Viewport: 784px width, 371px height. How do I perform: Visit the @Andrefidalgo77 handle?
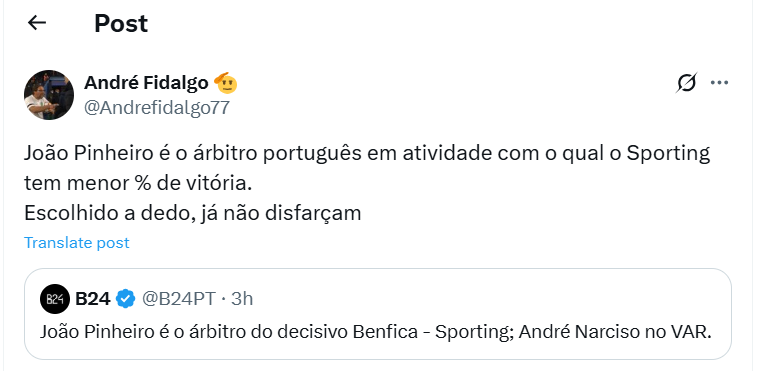tap(156, 108)
